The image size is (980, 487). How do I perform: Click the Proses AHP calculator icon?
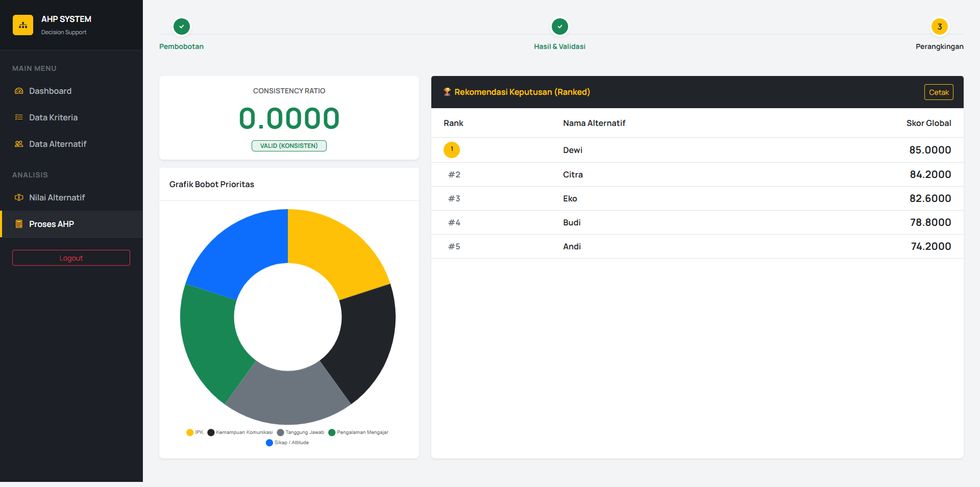click(19, 224)
